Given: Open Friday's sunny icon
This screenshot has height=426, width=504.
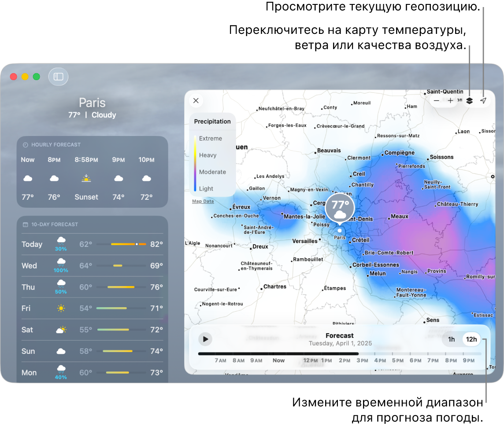Looking at the screenshot, I should pos(61,308).
